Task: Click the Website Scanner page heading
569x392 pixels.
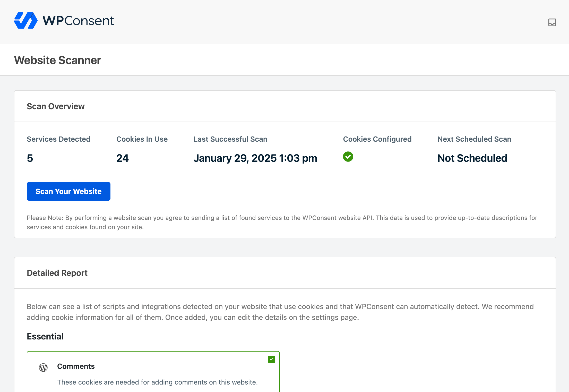Action: 57,60
